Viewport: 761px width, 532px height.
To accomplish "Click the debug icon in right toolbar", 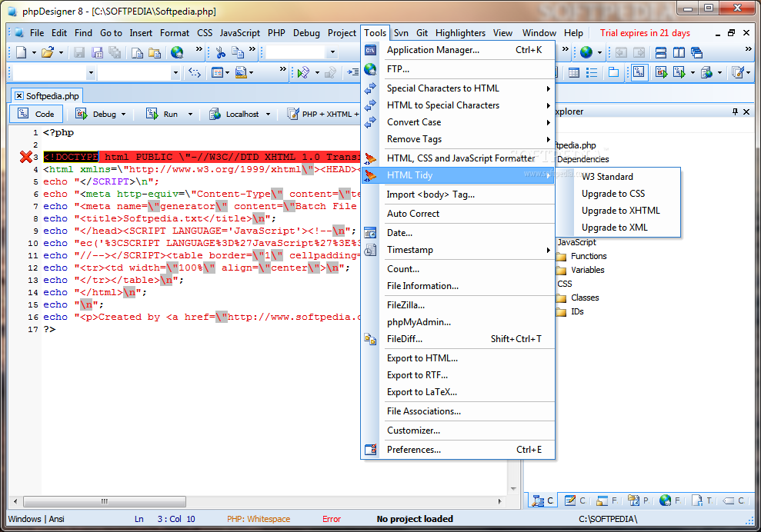I will pyautogui.click(x=661, y=73).
